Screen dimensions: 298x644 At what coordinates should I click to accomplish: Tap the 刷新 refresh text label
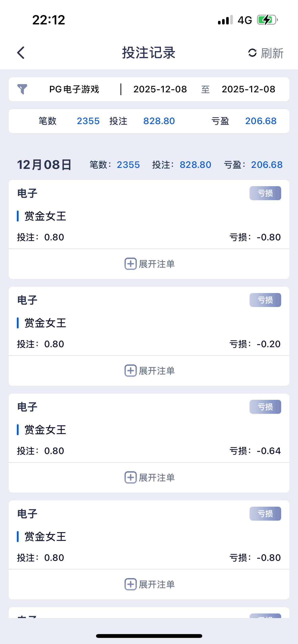coord(272,53)
